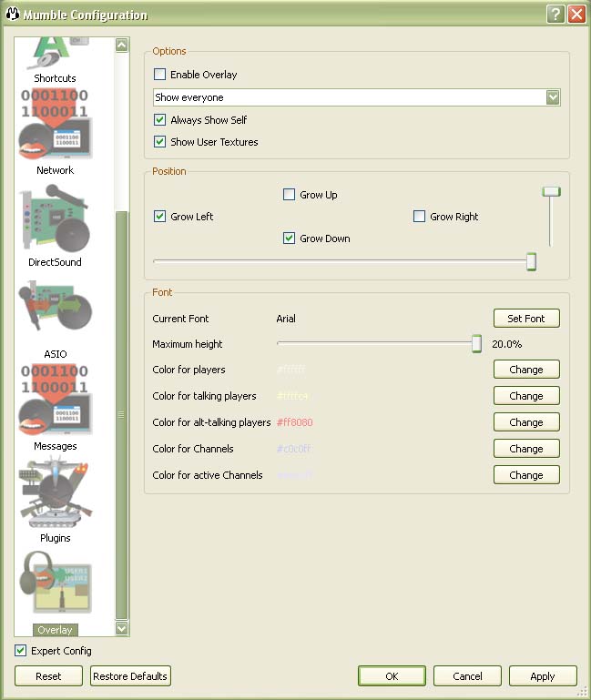
Task: Click the Overlay headphones icon
Action: pos(55,583)
